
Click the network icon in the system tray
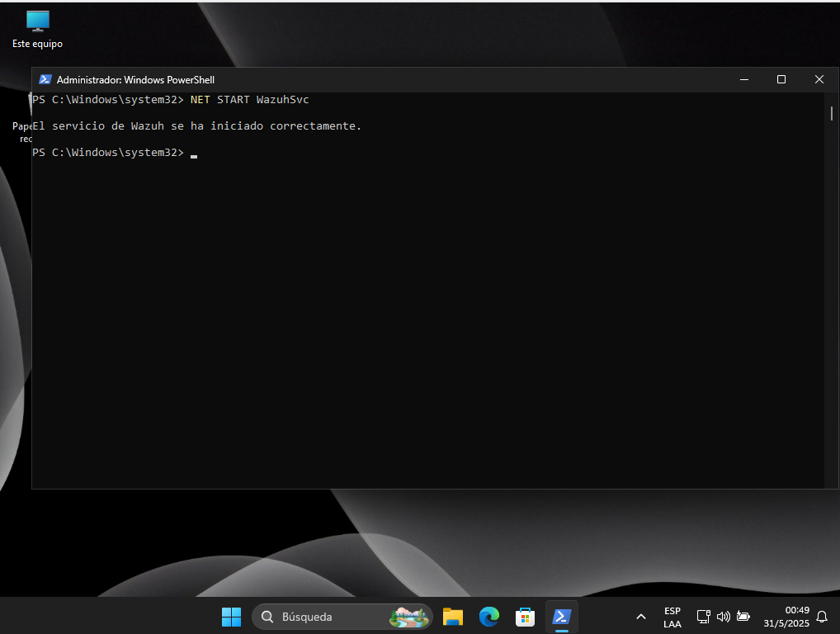pos(703,617)
